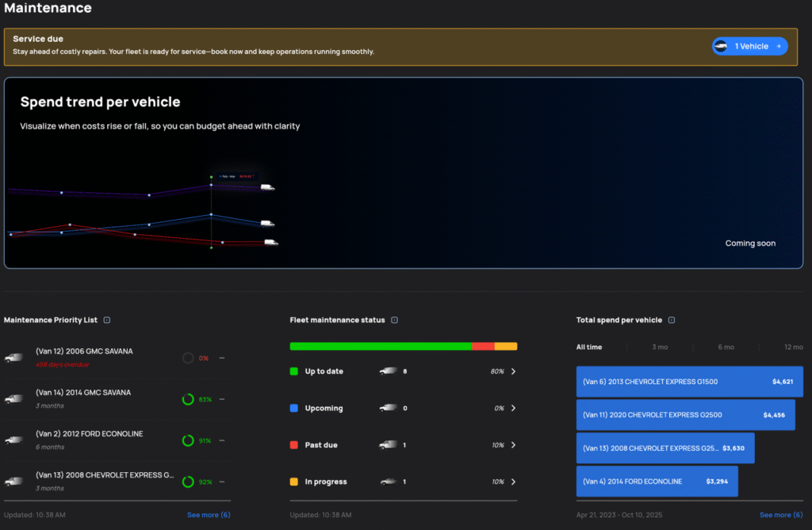Click the 1 Vehicle service due button
This screenshot has height=530, width=812.
pos(749,46)
